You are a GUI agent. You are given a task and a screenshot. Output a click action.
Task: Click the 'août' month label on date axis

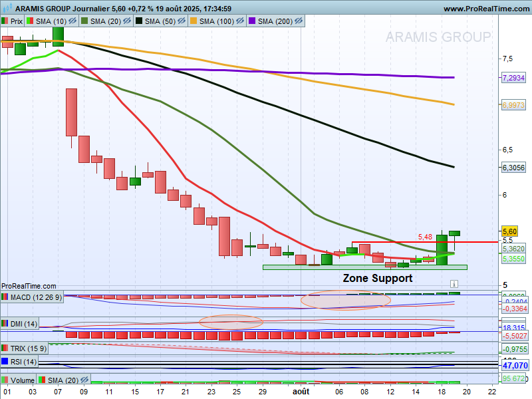301,392
